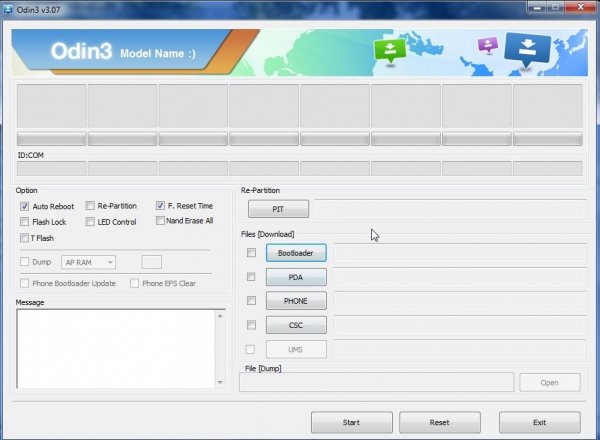Maximize the Odin3 window
Screen dimensions: 600x440
tap(556, 7)
